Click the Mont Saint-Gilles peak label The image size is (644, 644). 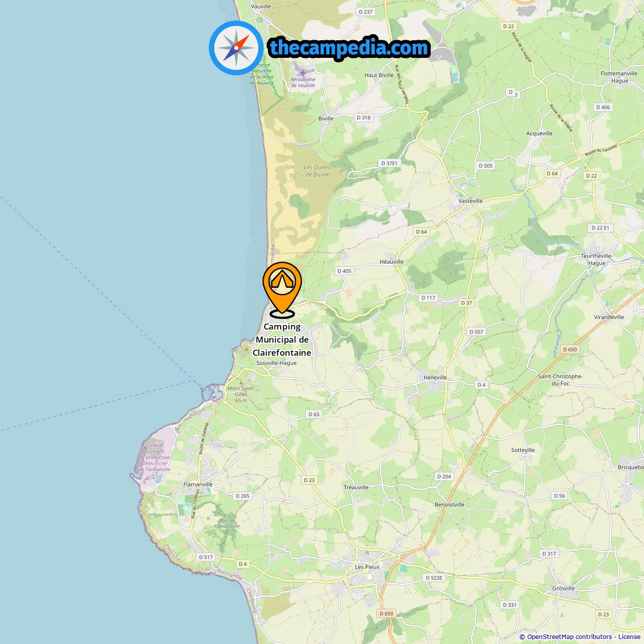pyautogui.click(x=241, y=394)
